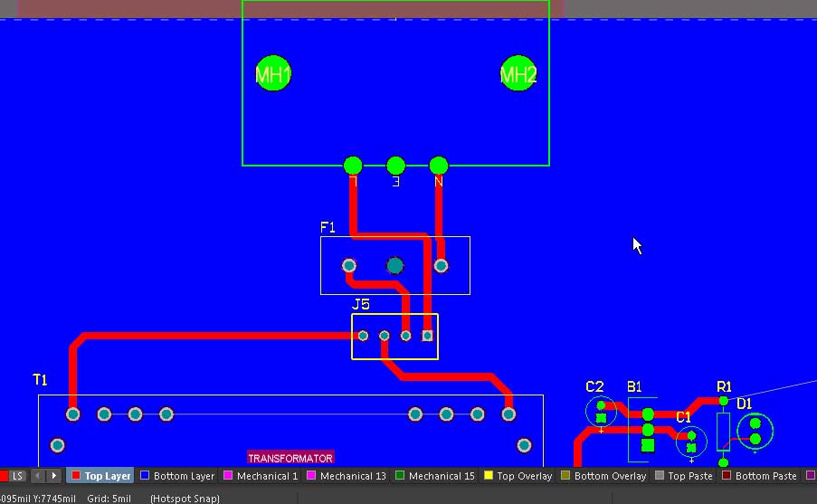Activate the Top Overlay layer tab

coord(518,476)
